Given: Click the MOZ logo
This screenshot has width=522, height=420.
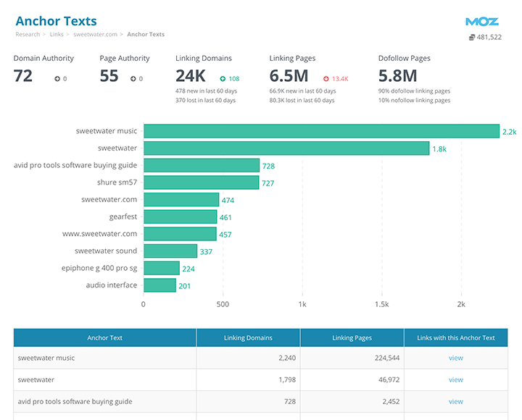Looking at the screenshot, I should [x=482, y=22].
